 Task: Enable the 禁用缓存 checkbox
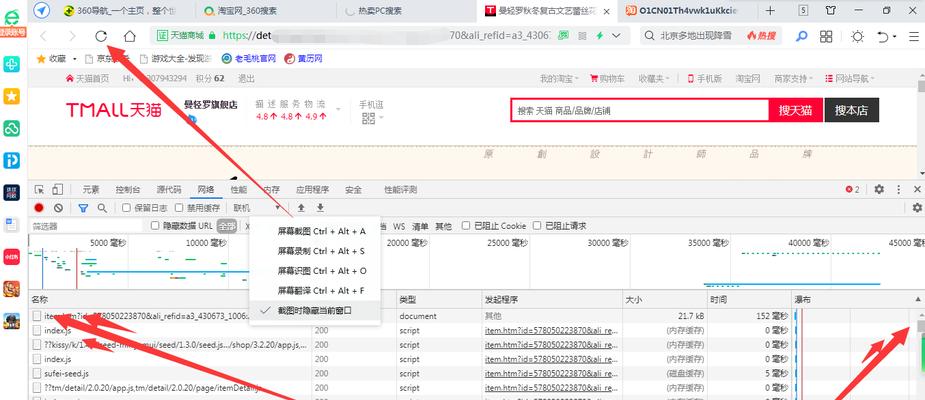pyautogui.click(x=179, y=208)
